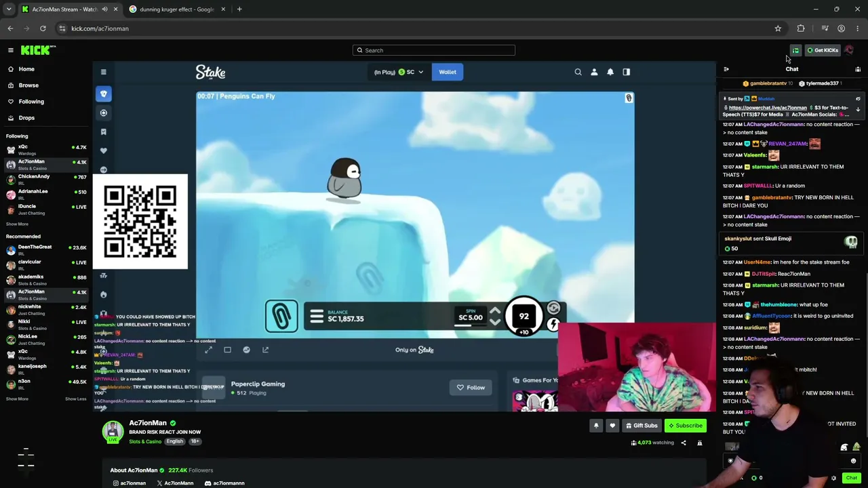Viewport: 868px width, 488px height.
Task: Open ac7ionmannn Discord link
Action: click(225, 483)
